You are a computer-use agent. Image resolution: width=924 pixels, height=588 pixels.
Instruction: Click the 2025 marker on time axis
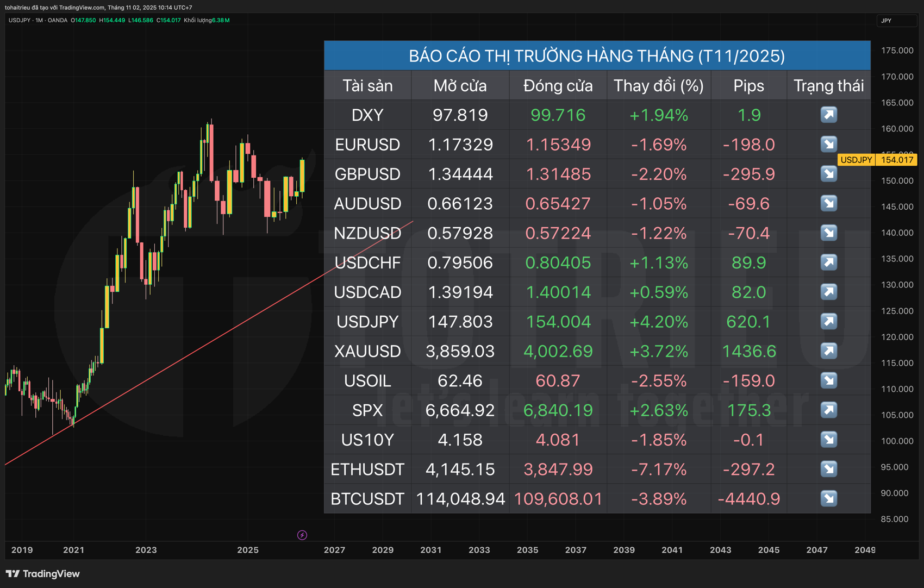[x=248, y=550]
